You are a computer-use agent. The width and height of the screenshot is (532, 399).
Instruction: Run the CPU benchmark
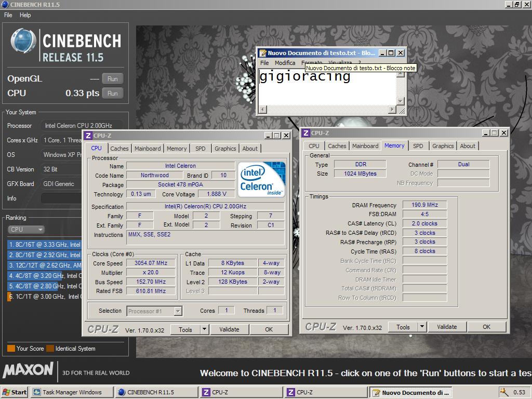[x=113, y=94]
